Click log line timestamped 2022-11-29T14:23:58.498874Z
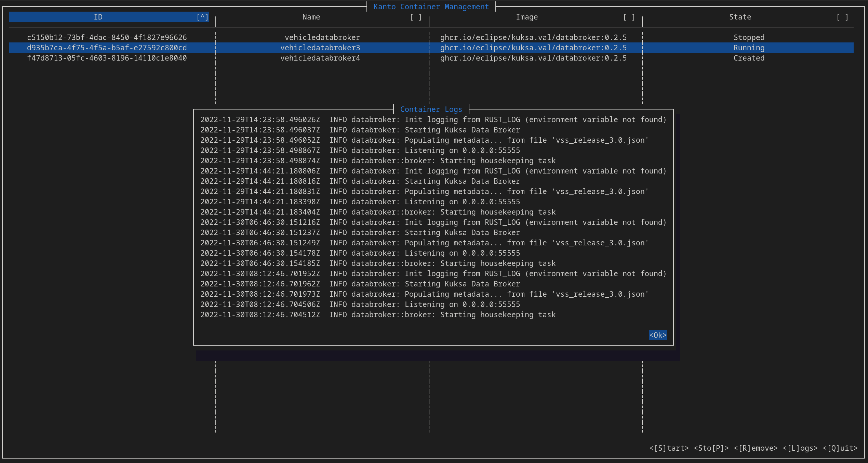 378,160
